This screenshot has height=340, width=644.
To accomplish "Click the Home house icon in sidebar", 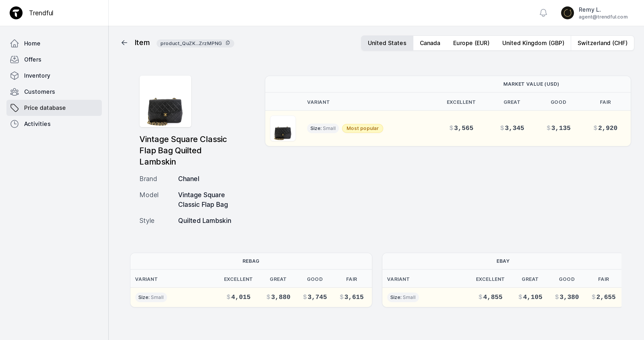I will point(14,43).
